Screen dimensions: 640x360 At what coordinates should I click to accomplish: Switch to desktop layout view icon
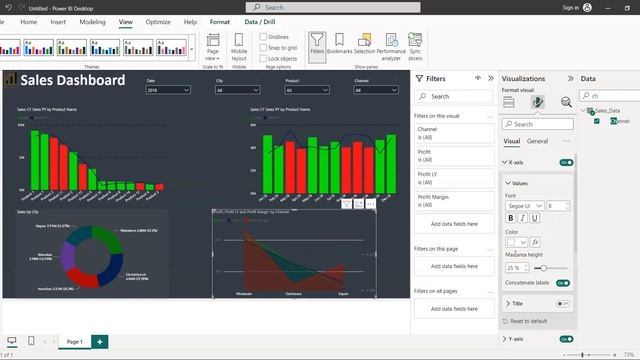[12, 340]
